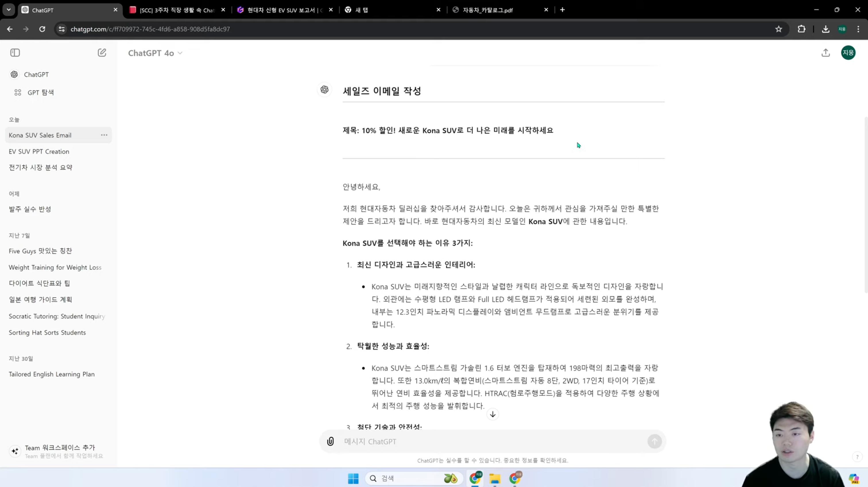Viewport: 868px width, 487px height.
Task: Close the 자동차_카탈로그.pdf tab
Action: pos(546,10)
